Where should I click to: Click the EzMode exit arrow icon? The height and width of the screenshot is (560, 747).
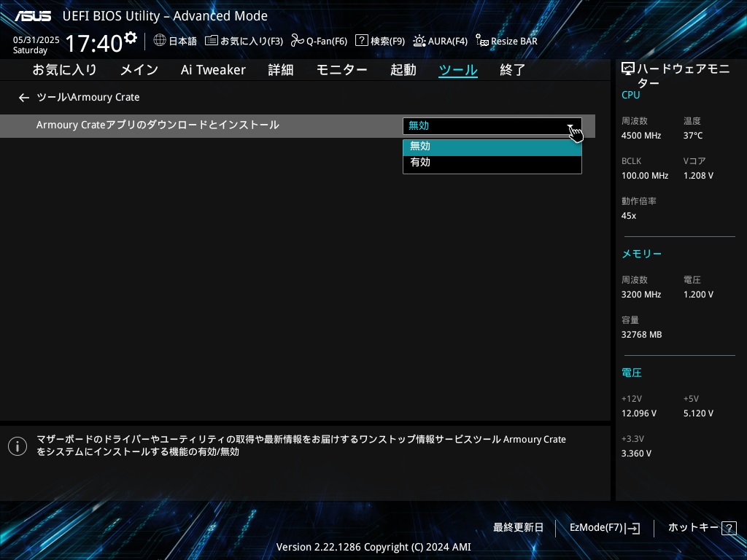pos(632,528)
